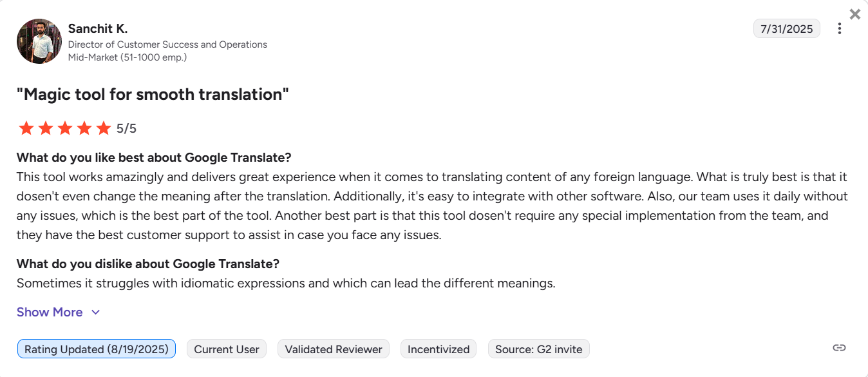
Task: Click the Show More chevron arrow
Action: [x=95, y=312]
